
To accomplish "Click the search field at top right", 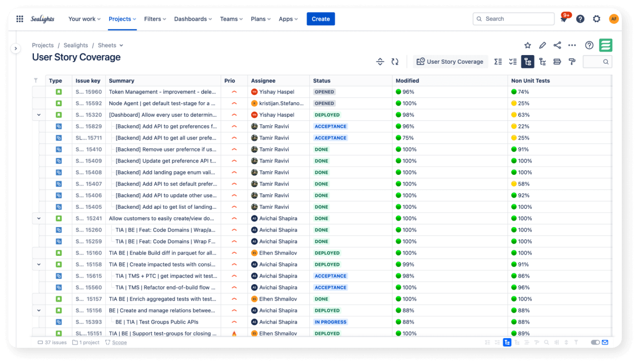I will tap(513, 19).
